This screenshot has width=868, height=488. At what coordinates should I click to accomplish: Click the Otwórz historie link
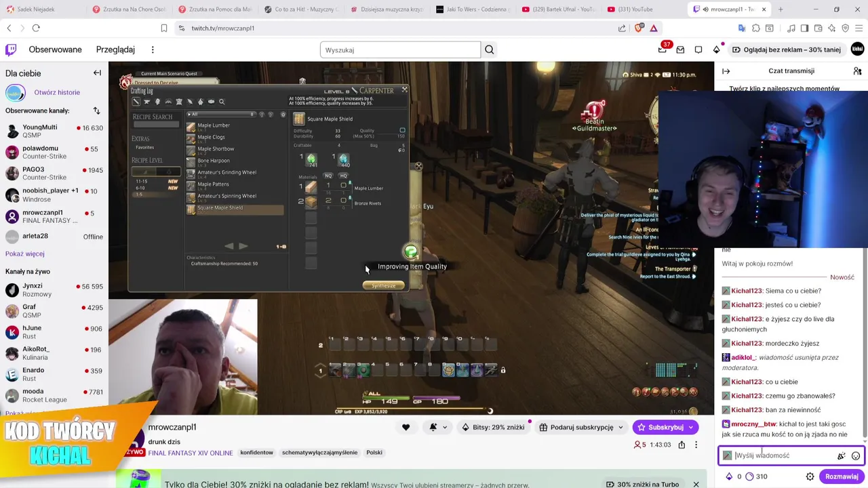pos(57,92)
